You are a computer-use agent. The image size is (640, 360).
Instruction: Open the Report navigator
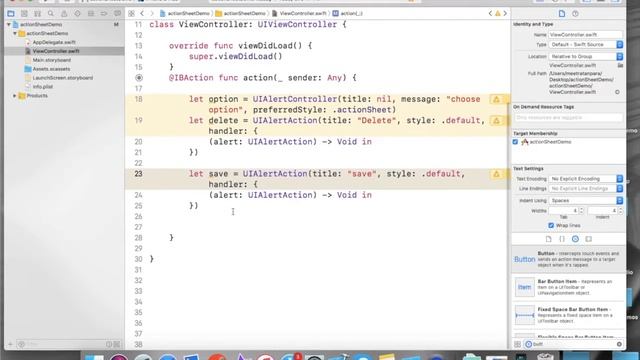tap(117, 13)
